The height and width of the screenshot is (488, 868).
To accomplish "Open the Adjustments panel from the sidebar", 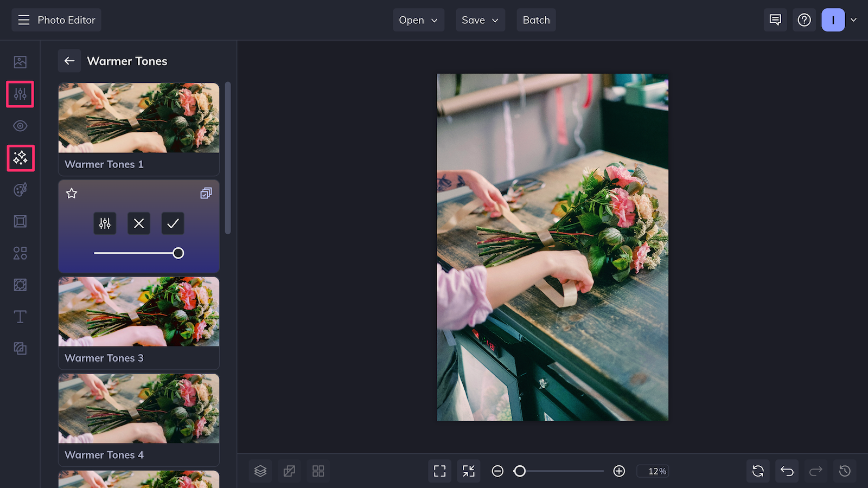I will click(x=20, y=94).
